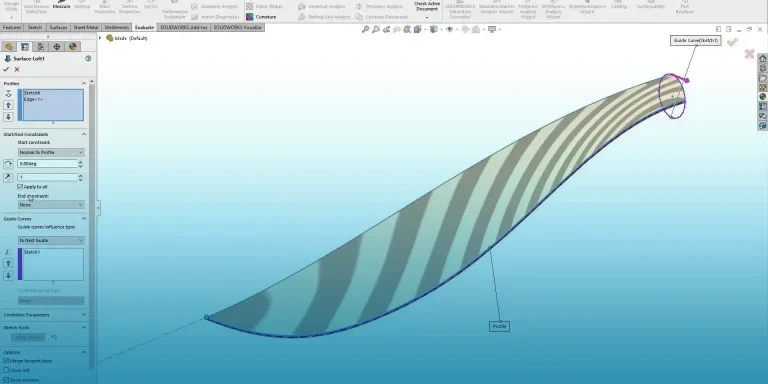Viewport: 768px width, 384px height.
Task: Click Zoom to Area magnifier icon
Action: pos(376,29)
